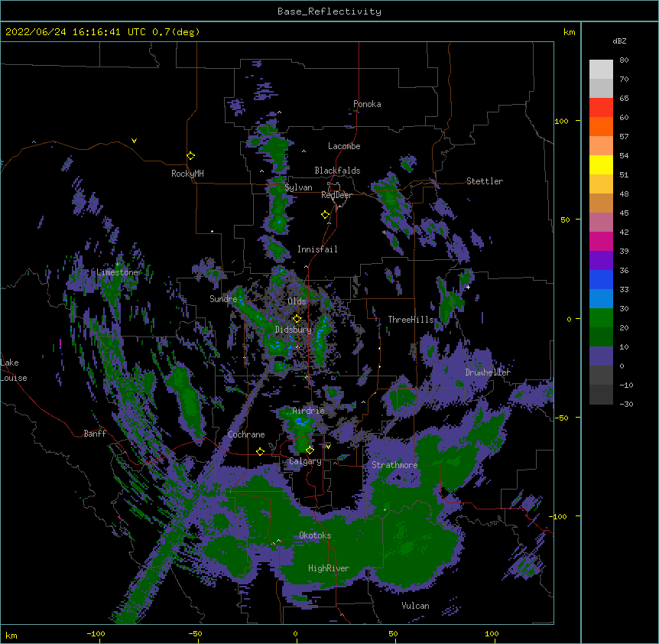Click the -30 value on the dBZ legend
This screenshot has width=659, height=644.
coord(626,404)
